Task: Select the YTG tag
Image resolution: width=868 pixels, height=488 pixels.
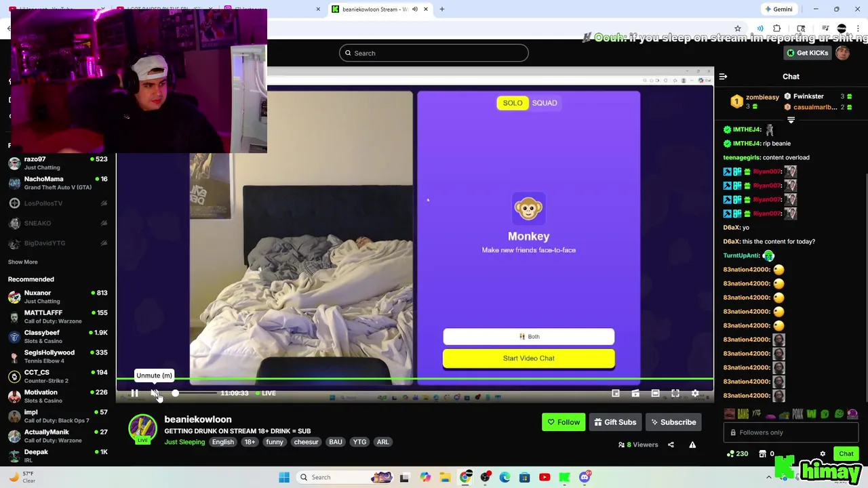Action: click(359, 442)
